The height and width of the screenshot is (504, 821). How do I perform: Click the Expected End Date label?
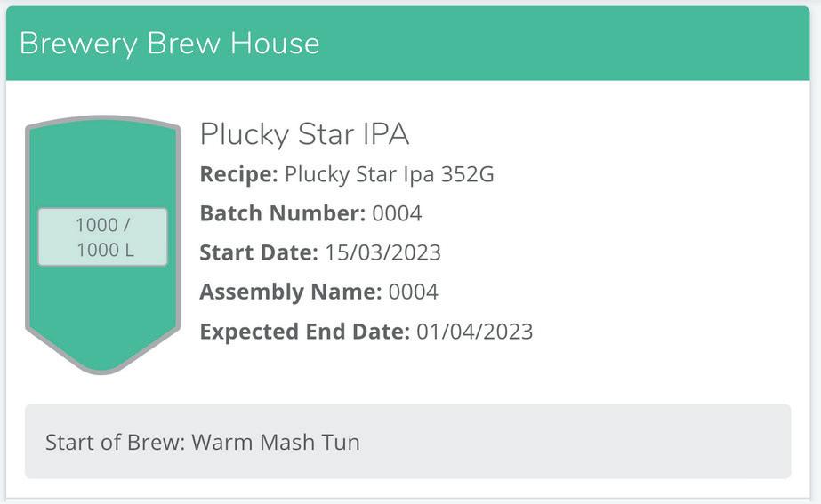305,332
